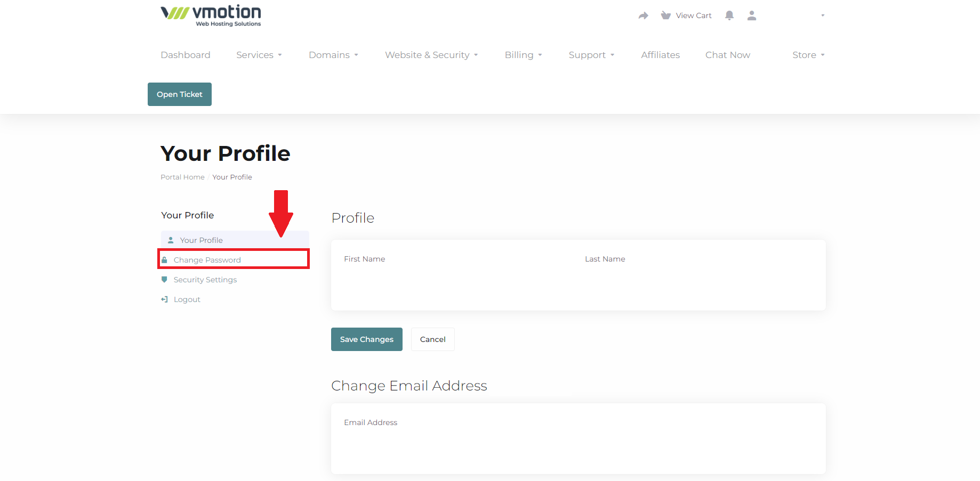The height and width of the screenshot is (481, 980).
Task: Expand the Services menu
Action: 259,55
